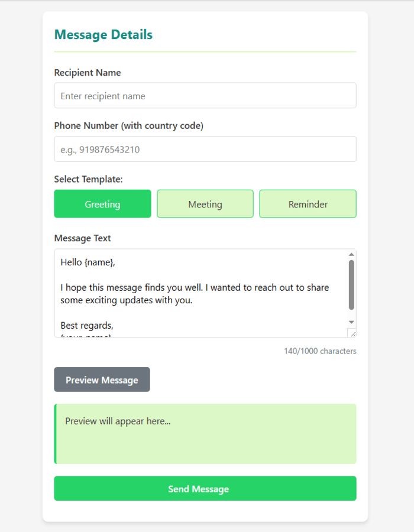This screenshot has width=414, height=532.
Task: Click the message box scroll-down arrow
Action: [x=351, y=322]
